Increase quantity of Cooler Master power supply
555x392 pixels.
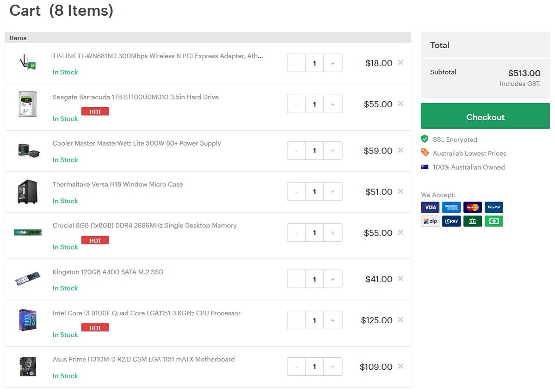333,151
